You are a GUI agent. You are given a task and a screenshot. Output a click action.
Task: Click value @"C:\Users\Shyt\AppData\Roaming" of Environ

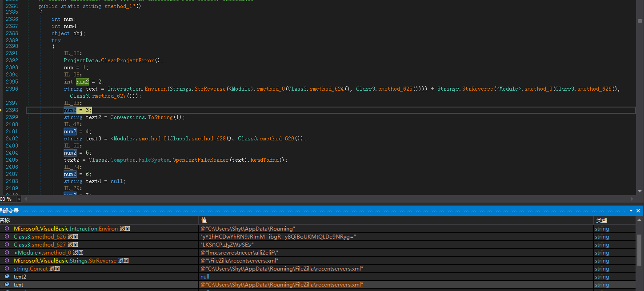click(x=248, y=229)
